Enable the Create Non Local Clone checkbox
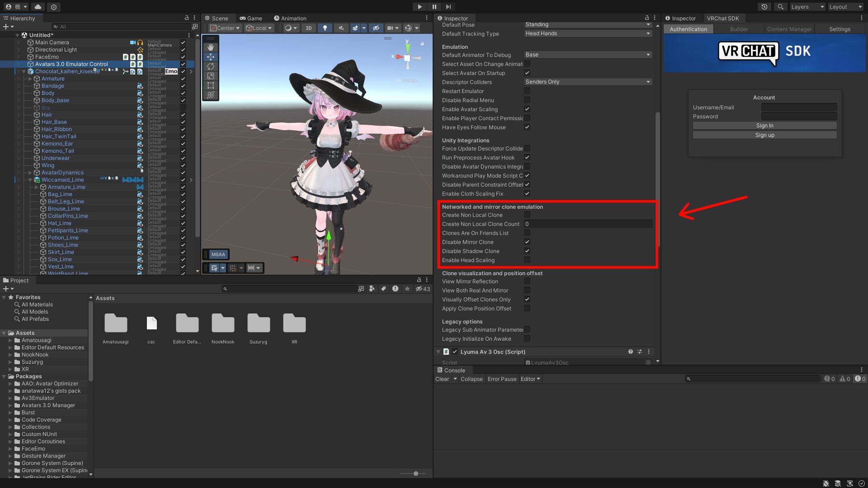868x488 pixels. pyautogui.click(x=527, y=215)
